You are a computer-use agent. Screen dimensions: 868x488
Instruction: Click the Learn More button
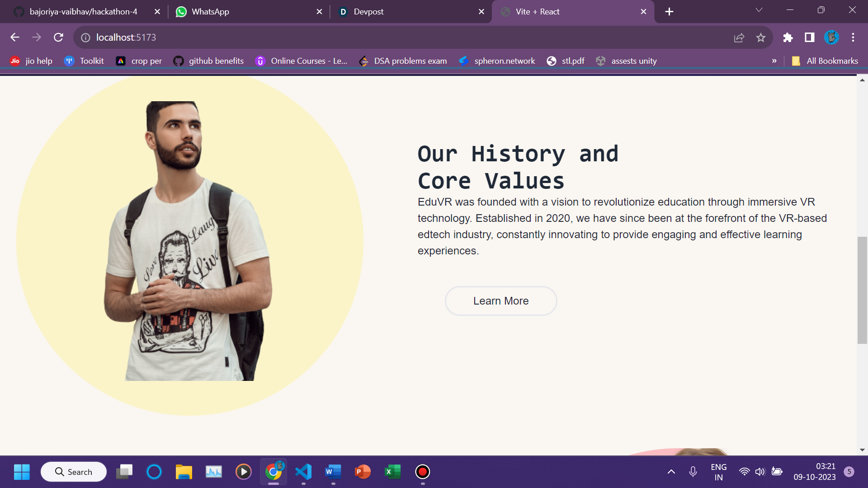(500, 301)
